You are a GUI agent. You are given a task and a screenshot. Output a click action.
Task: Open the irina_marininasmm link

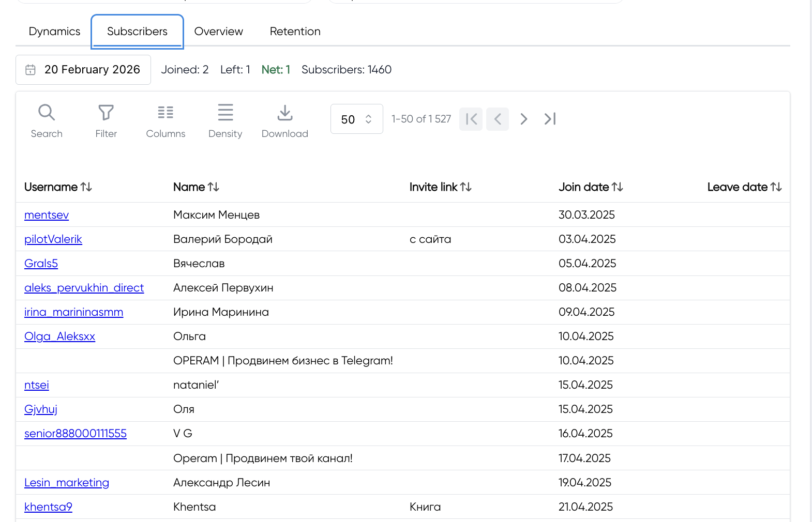[74, 312]
